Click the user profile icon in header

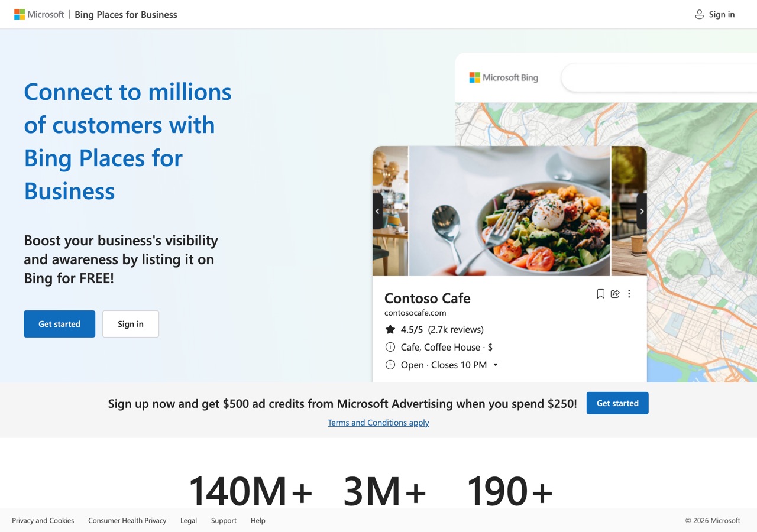pyautogui.click(x=699, y=14)
